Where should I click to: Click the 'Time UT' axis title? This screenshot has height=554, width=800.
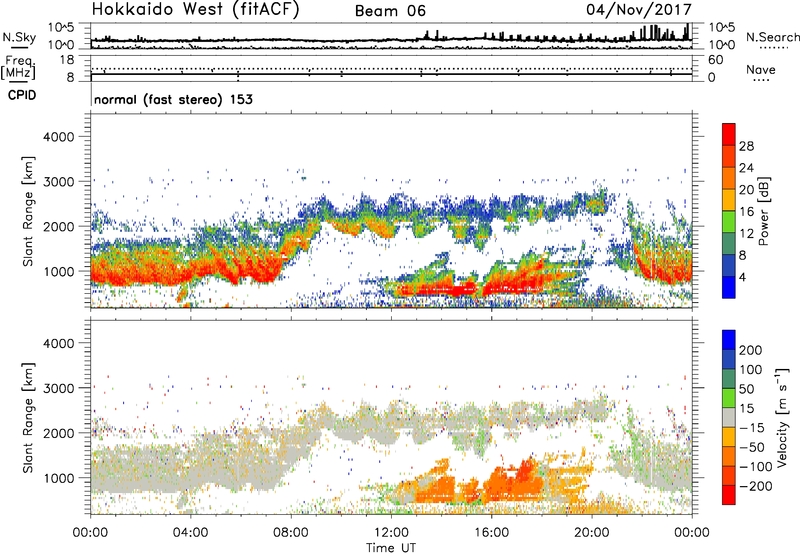pos(391,548)
